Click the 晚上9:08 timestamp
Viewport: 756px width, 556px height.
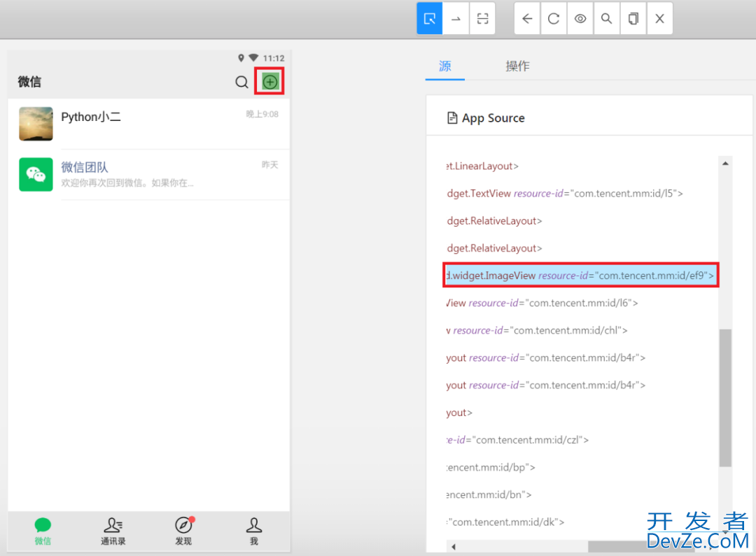(262, 114)
